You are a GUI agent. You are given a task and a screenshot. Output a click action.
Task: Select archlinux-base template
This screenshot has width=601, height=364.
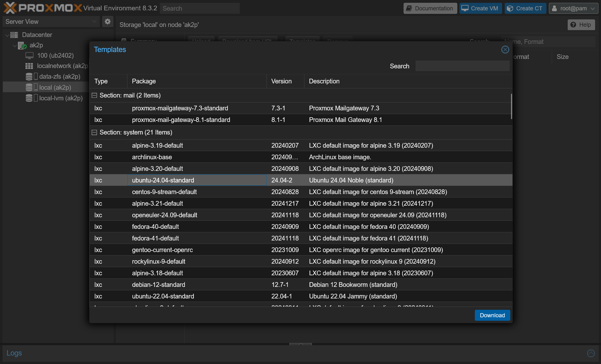click(x=301, y=157)
